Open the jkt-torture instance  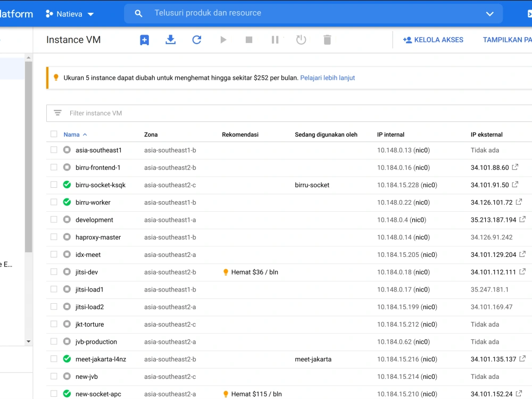coord(89,325)
